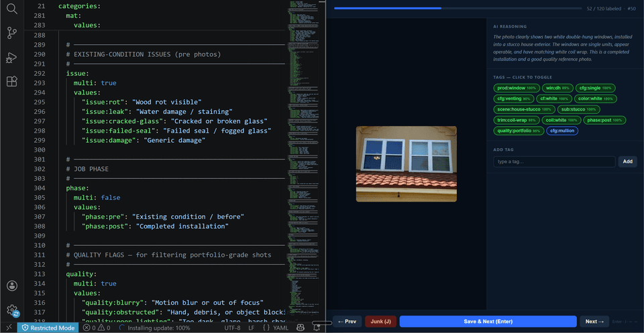Toggle the prod:window tag off
644x333 pixels.
point(517,88)
